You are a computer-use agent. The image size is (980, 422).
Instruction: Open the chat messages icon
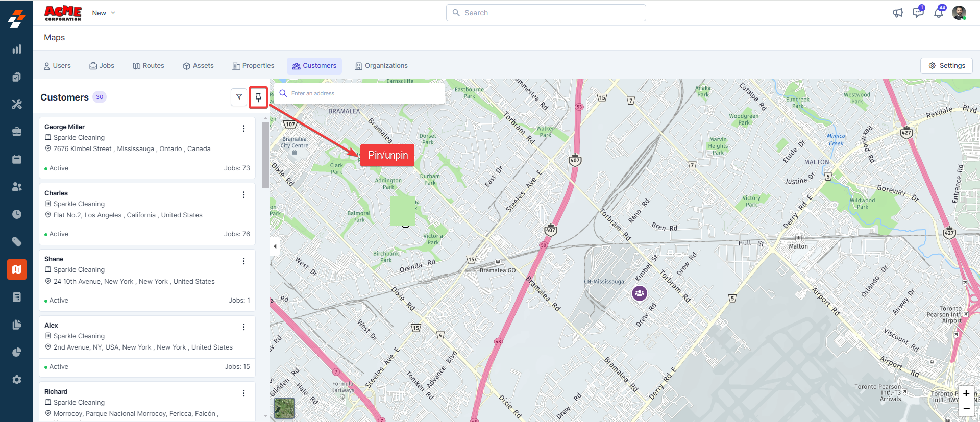918,12
